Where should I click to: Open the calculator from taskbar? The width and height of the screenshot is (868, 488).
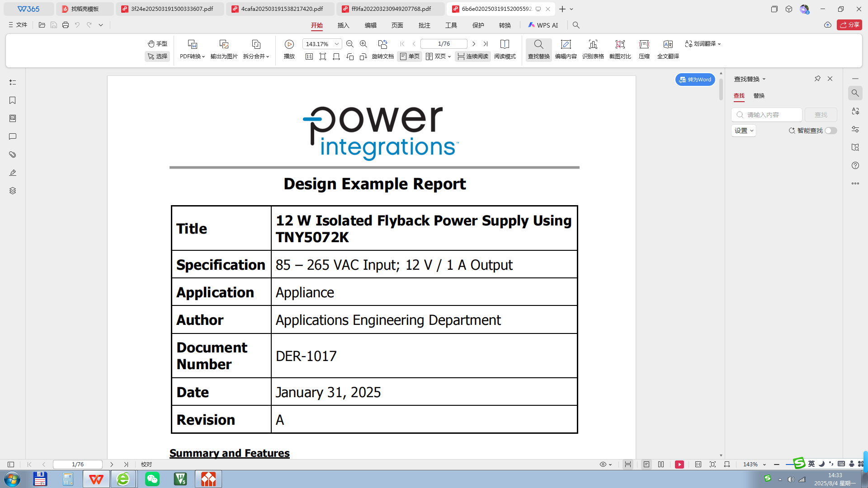pyautogui.click(x=68, y=479)
